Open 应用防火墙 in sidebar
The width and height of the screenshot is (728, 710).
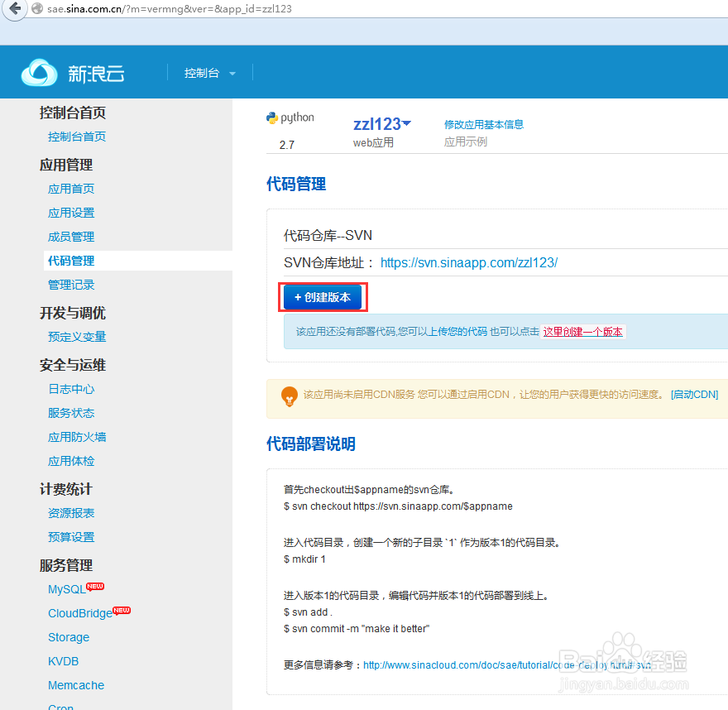(77, 437)
